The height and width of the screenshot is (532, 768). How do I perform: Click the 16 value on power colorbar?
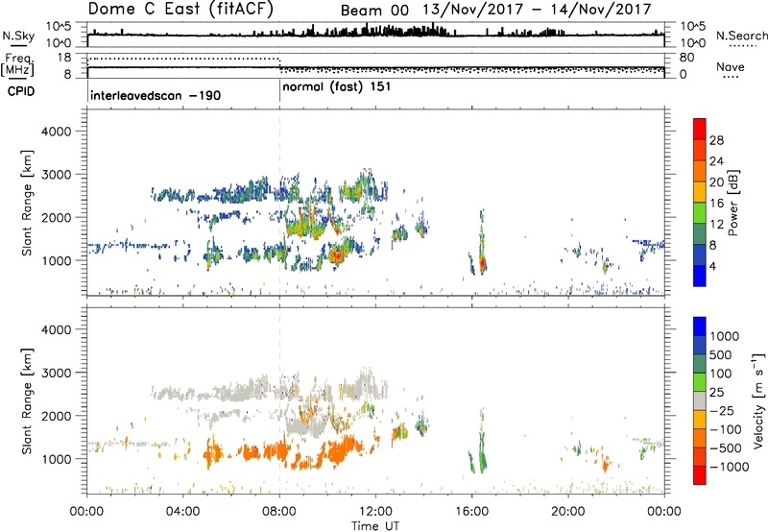716,204
